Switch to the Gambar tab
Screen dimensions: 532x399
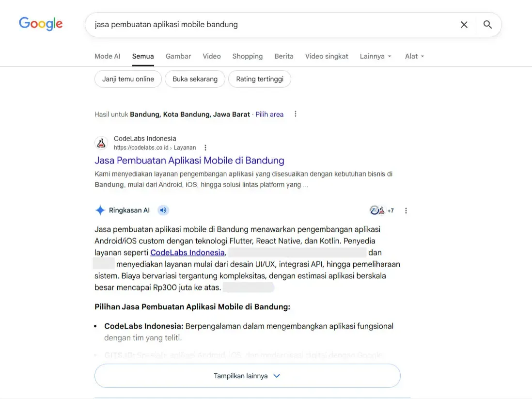[x=178, y=56]
